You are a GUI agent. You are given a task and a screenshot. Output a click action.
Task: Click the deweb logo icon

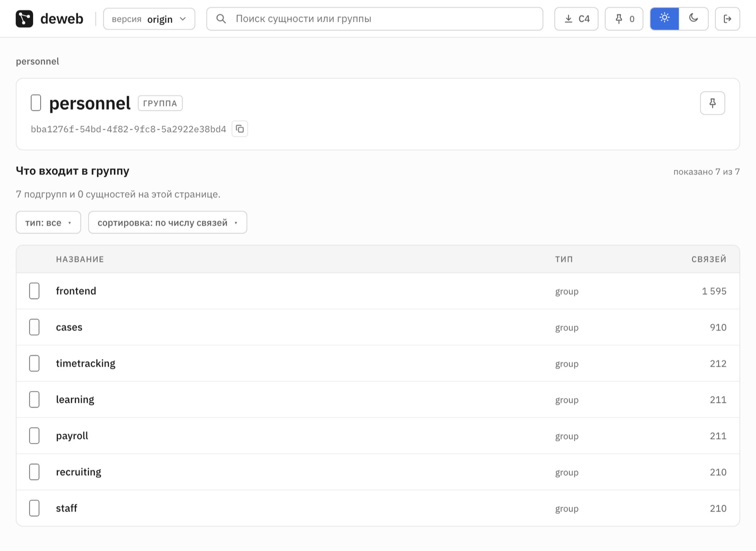coord(25,19)
